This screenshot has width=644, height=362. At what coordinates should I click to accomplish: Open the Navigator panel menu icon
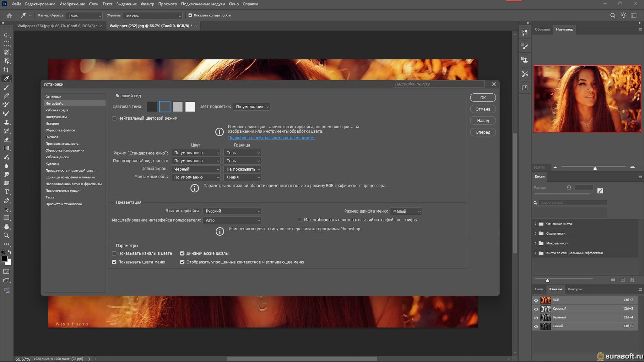tap(640, 30)
